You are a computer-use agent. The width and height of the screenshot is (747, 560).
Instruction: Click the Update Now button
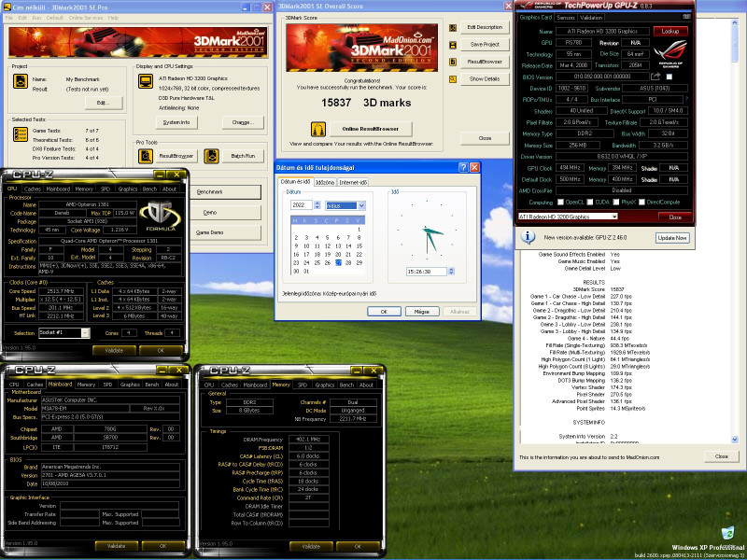pos(672,238)
